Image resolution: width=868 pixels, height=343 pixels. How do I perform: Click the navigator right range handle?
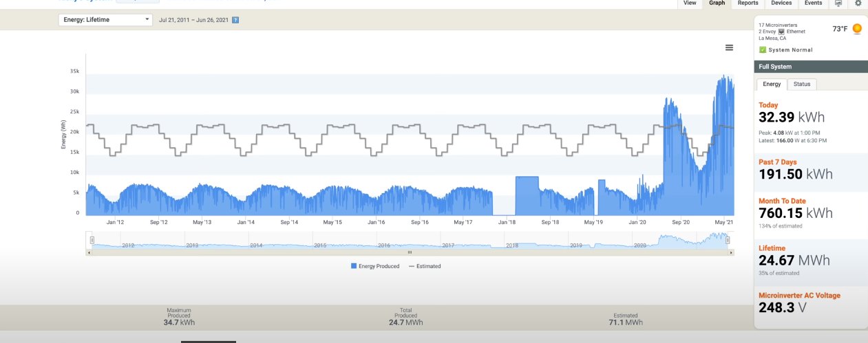point(728,240)
